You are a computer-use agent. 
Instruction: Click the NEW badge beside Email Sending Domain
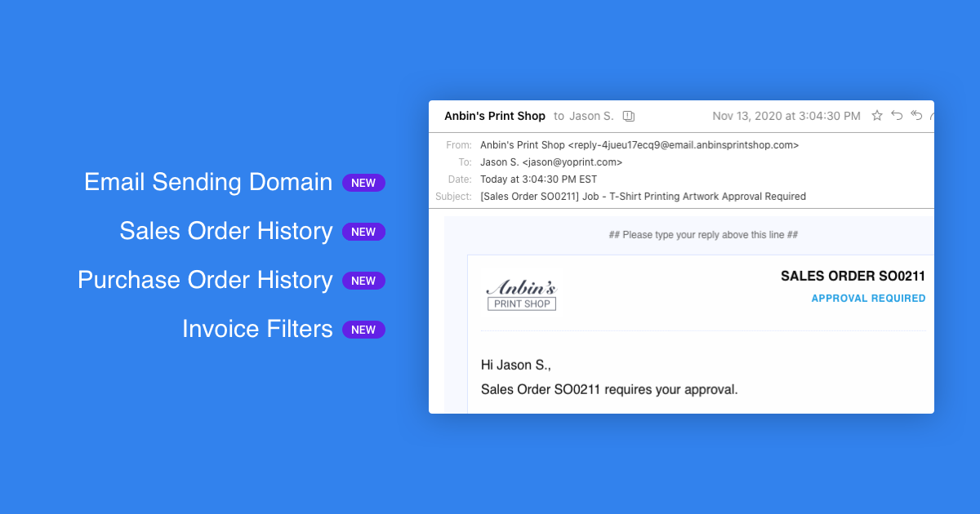click(x=363, y=183)
